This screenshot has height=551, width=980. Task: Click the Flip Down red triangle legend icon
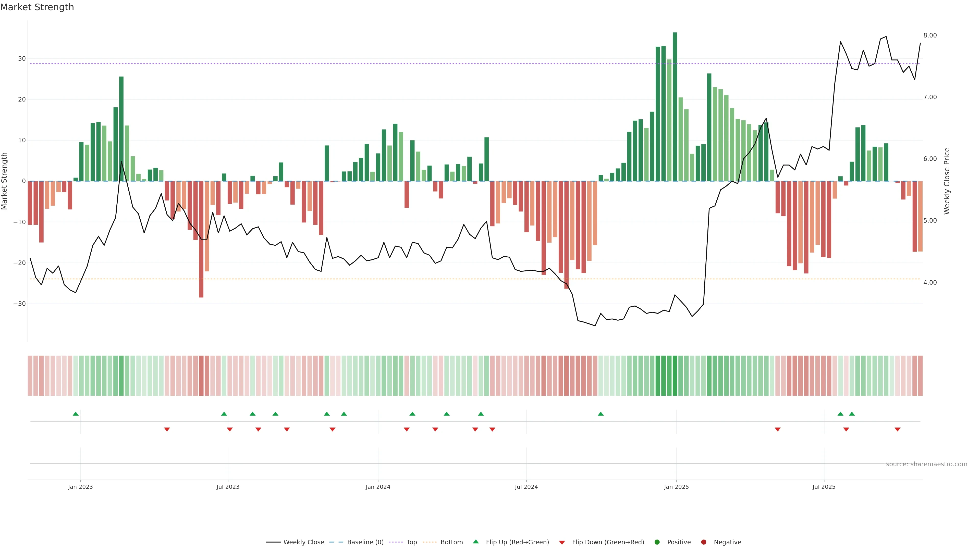(562, 543)
